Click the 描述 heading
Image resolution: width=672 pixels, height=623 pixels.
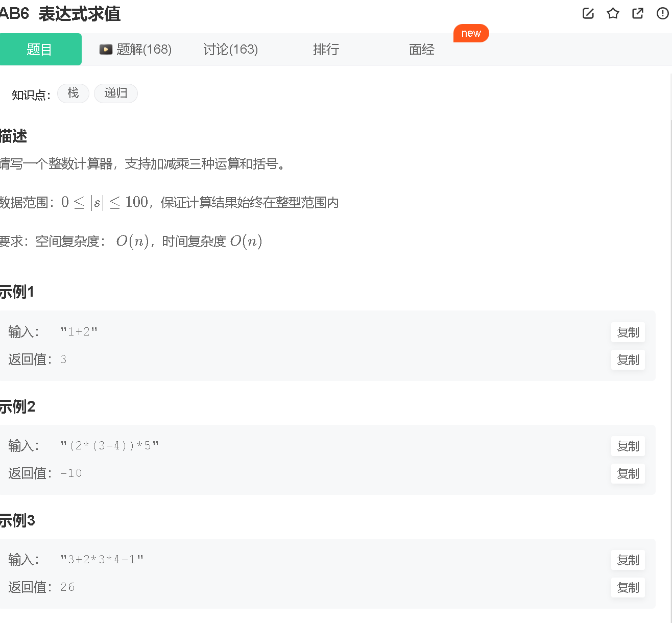click(13, 136)
